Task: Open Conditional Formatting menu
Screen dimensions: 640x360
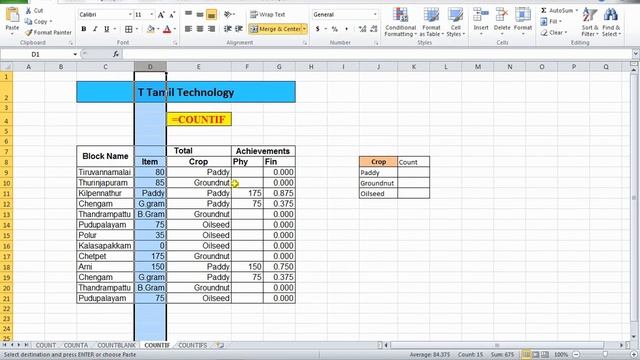Action: (400, 22)
